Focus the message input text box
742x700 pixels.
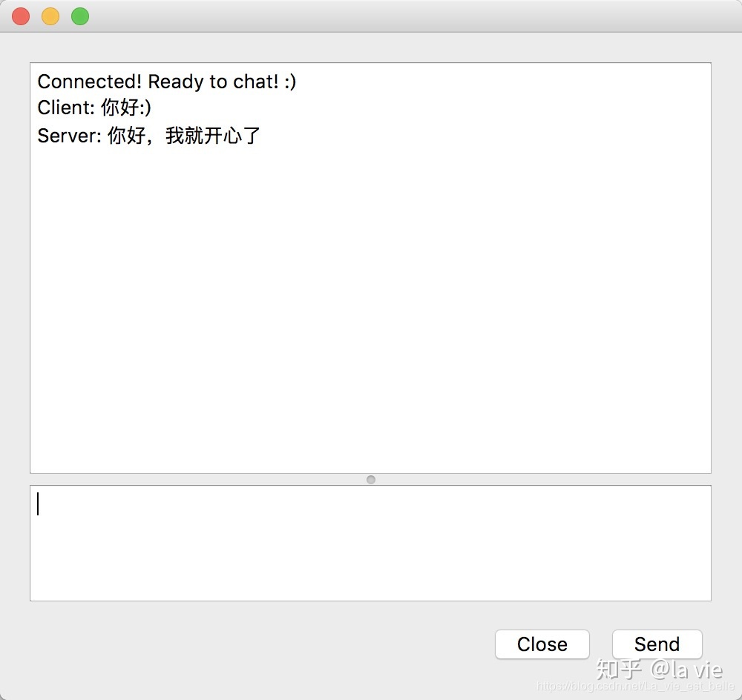click(x=370, y=543)
